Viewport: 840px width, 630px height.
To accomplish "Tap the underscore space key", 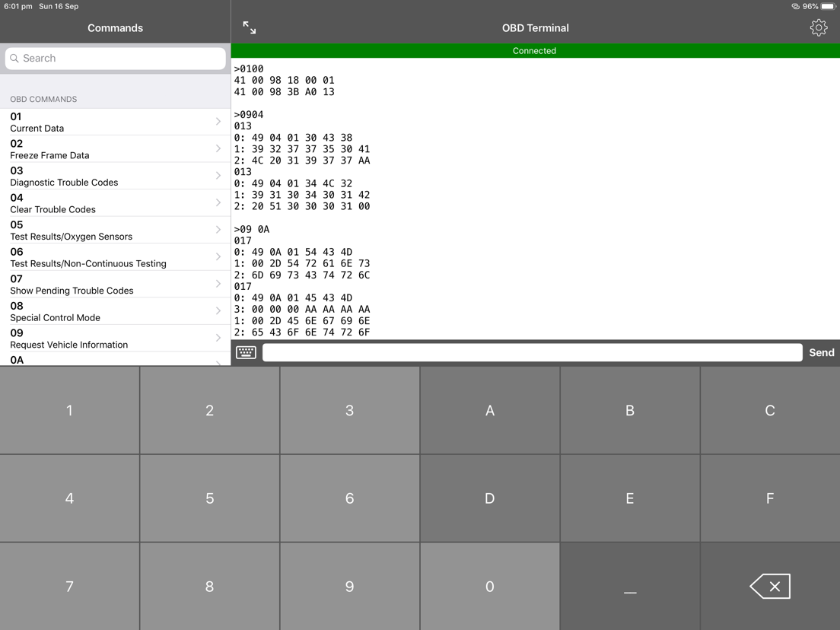I will 630,586.
